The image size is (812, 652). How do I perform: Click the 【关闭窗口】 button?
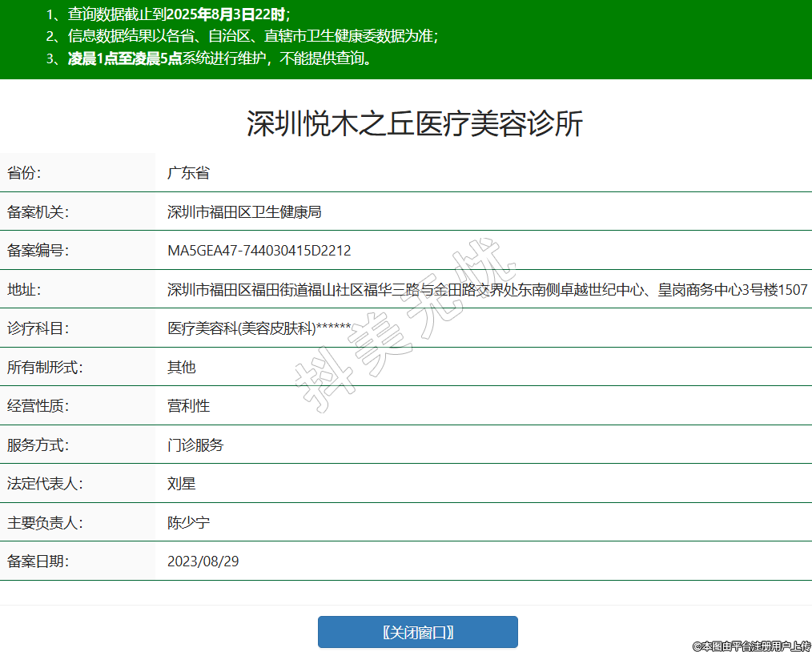click(417, 632)
